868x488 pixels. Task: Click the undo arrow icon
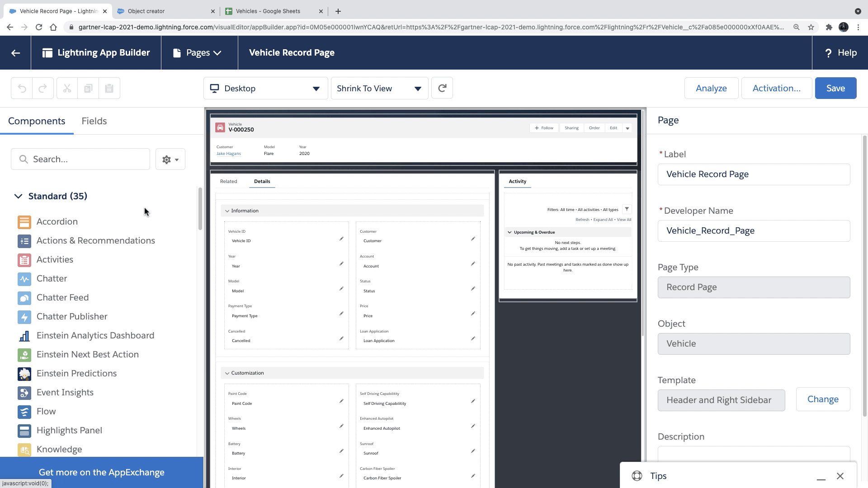tap(22, 89)
